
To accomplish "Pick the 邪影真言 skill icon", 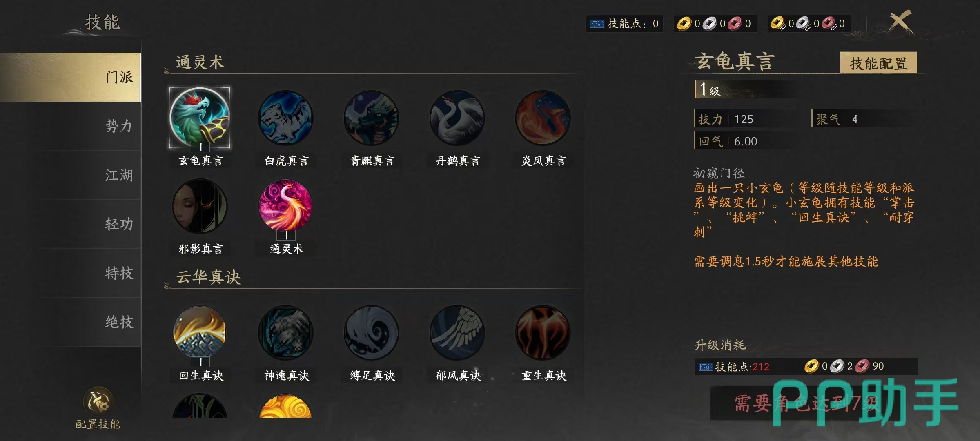I will pos(200,206).
